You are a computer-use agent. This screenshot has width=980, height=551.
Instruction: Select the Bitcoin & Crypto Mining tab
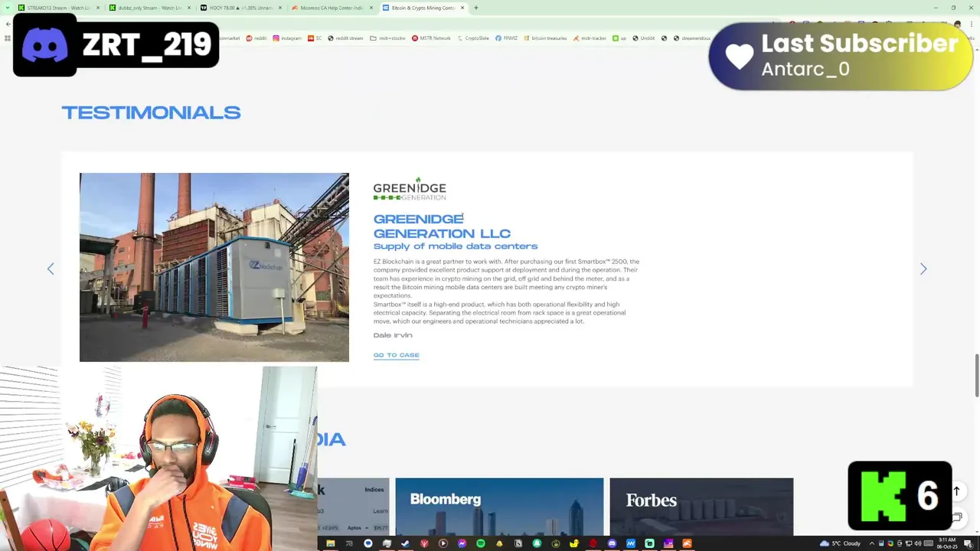coord(423,8)
